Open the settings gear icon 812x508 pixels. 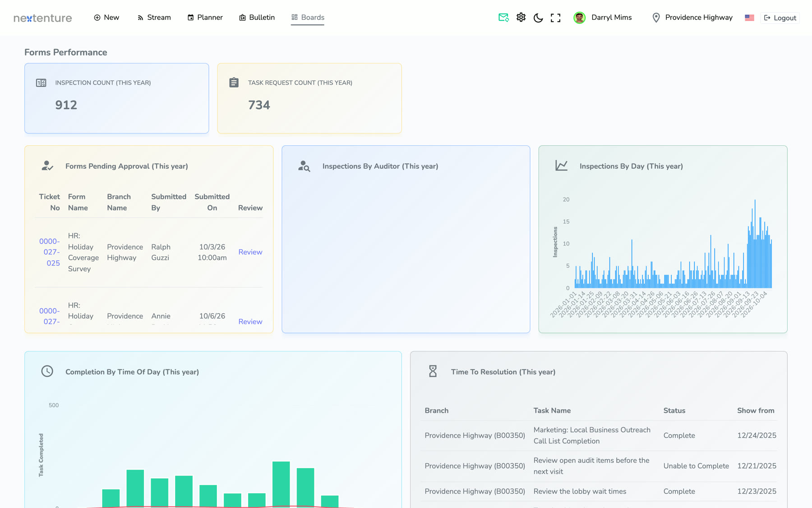521,17
